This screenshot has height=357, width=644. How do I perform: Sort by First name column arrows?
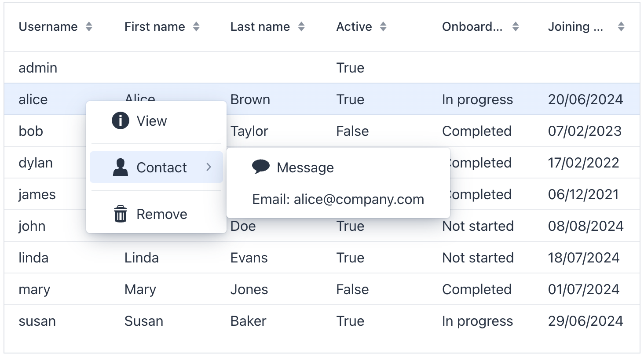point(196,27)
